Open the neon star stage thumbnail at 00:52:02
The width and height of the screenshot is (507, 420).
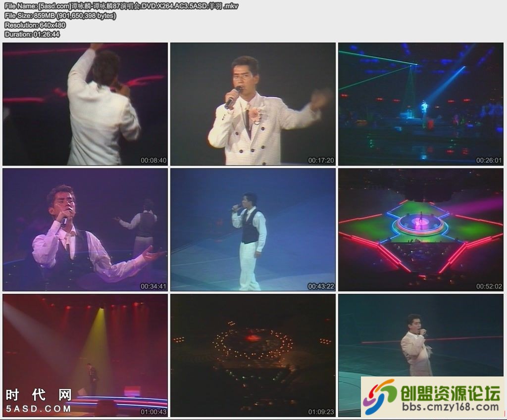[421, 230]
